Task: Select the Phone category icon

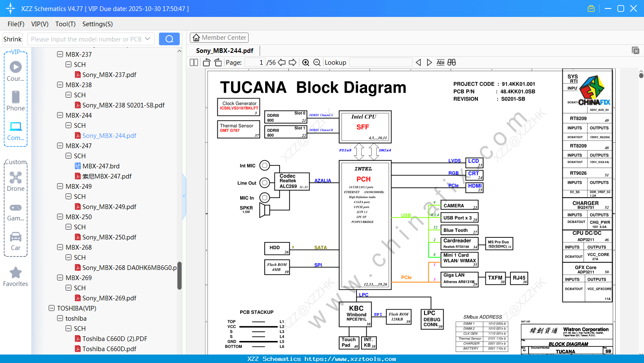Action: [x=16, y=101]
